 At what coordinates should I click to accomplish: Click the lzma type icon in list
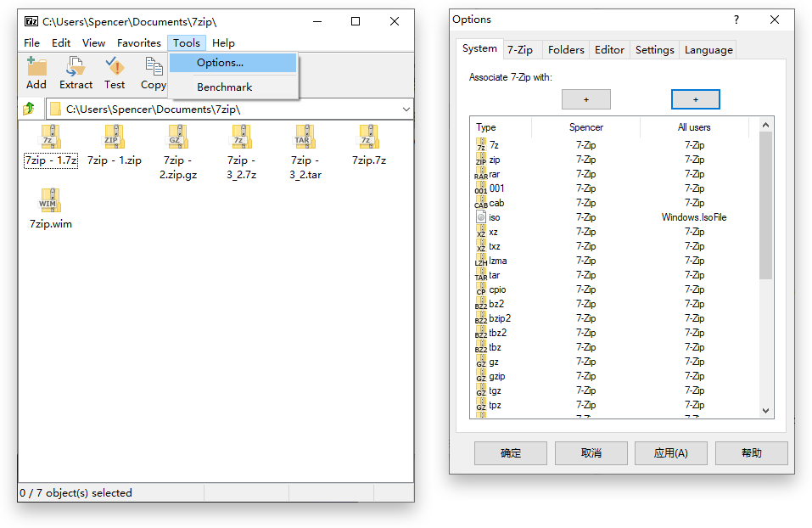[481, 261]
